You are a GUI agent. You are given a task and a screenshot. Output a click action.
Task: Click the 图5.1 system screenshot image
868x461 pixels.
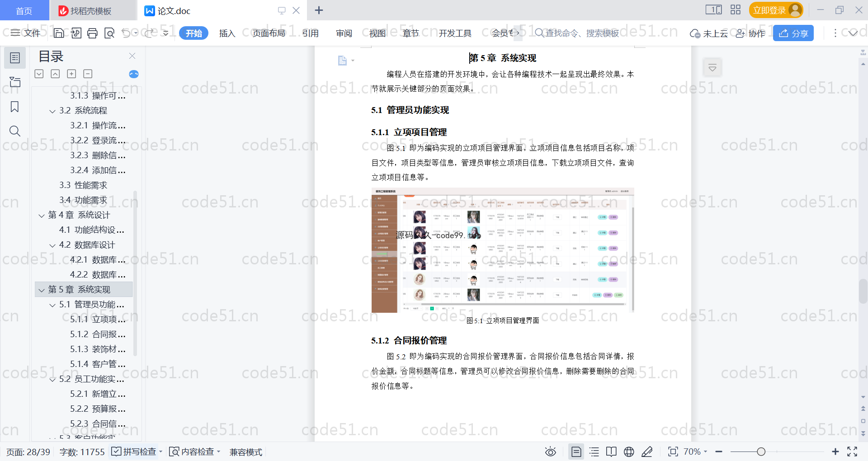[503, 250]
